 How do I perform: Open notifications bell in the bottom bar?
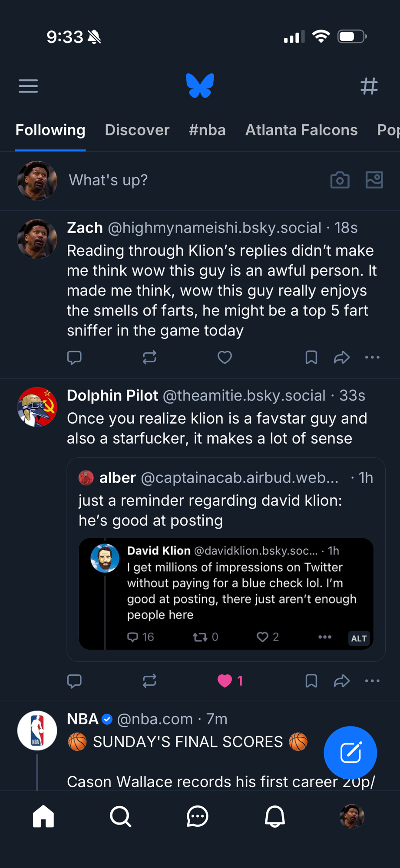coord(274,817)
